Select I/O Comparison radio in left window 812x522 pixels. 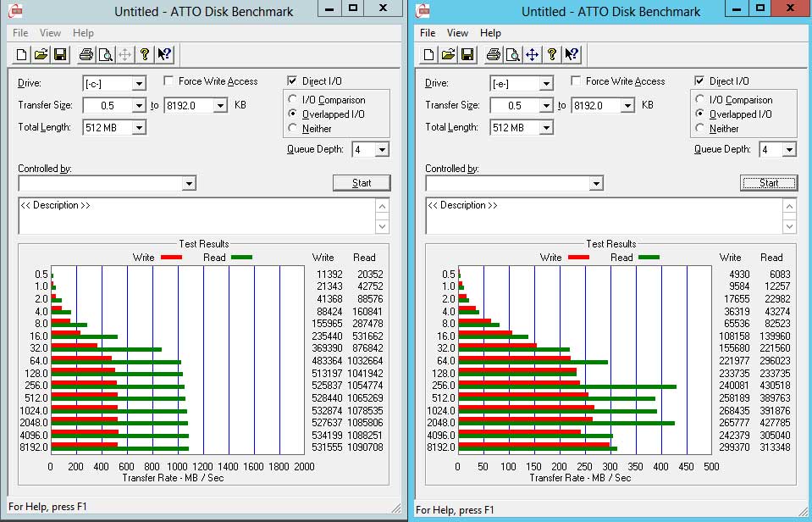point(293,99)
